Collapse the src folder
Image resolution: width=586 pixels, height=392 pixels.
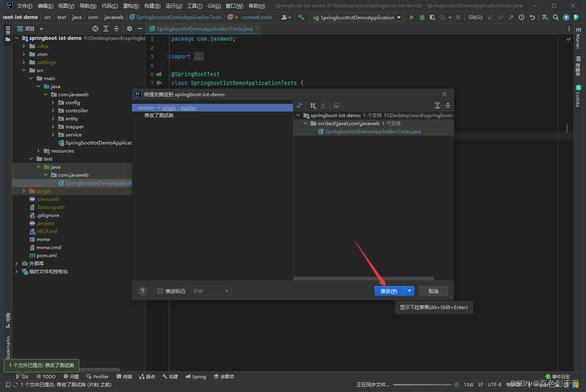coord(24,70)
